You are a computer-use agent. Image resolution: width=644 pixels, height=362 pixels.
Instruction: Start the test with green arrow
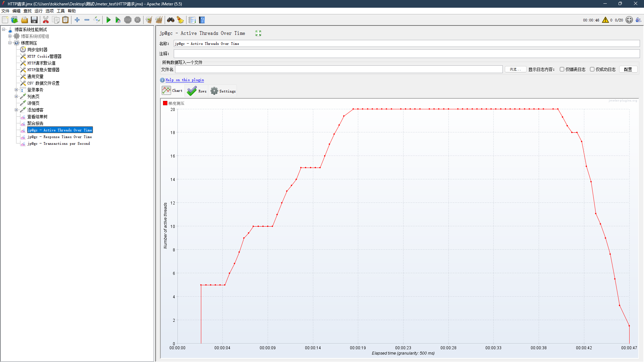tap(108, 20)
